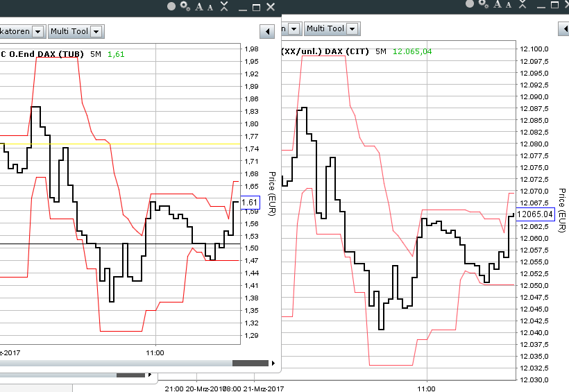Decrease font size with small A in CIT window
Viewport: 569px width, 392px height.
[x=509, y=5]
